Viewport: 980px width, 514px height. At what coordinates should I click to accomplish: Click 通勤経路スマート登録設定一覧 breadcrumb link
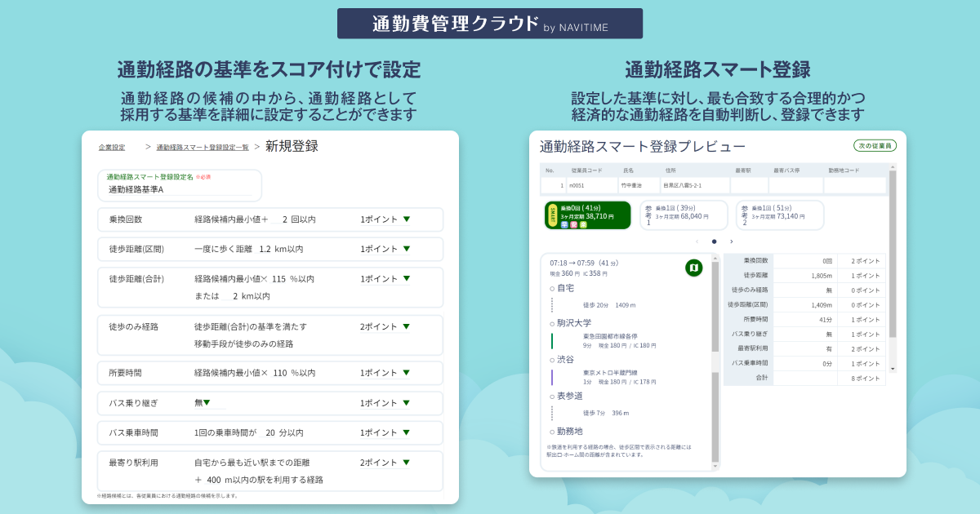203,148
